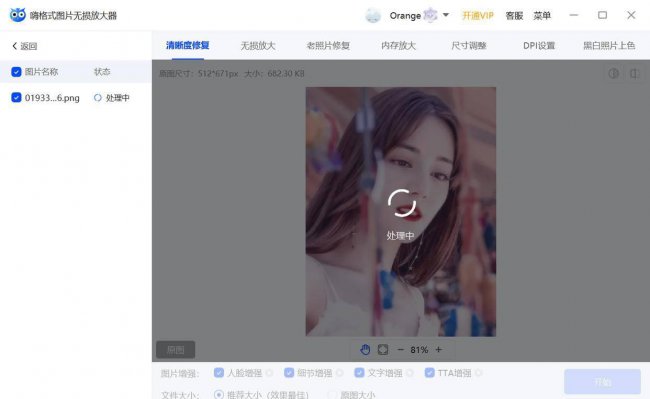Click help icon next to 细节增强

click(340, 373)
